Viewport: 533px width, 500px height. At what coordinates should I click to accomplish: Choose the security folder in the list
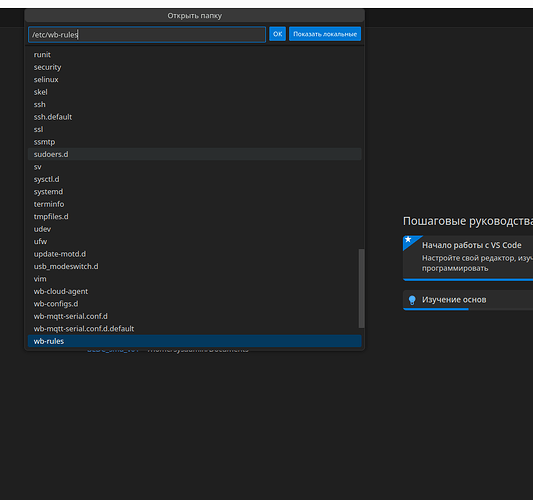(194, 67)
